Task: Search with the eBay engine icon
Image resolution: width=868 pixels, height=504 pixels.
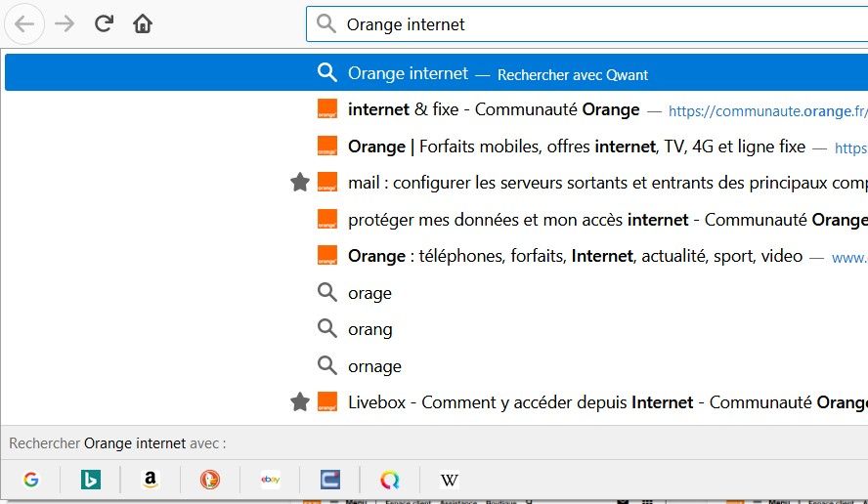Action: [x=271, y=480]
